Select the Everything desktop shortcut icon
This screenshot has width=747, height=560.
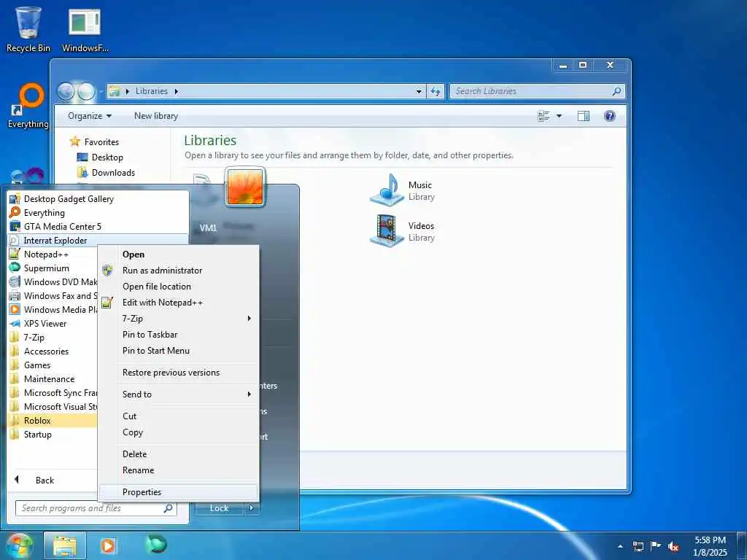tap(28, 106)
